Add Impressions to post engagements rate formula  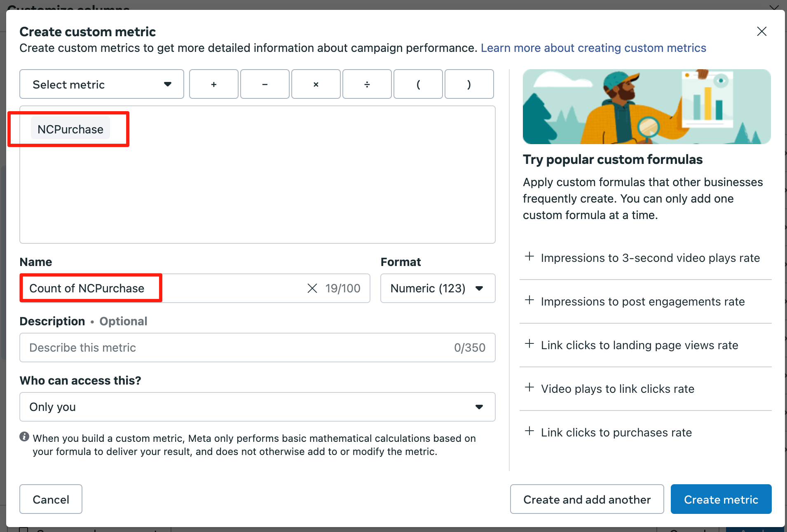[645, 301]
